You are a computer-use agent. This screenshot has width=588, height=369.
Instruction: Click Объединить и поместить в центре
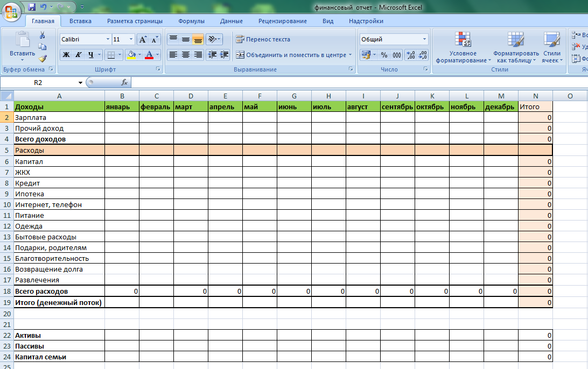tap(291, 55)
